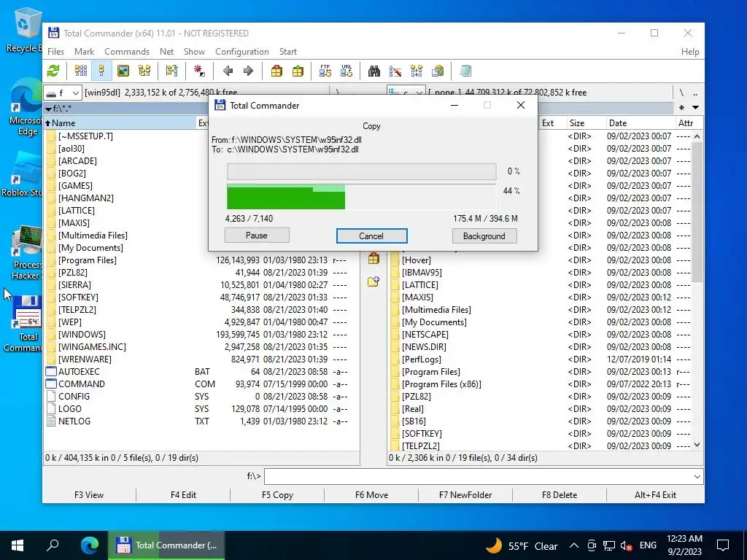Expand the left panel f:\*.* history arrow
Image resolution: width=747 pixels, height=560 pixels.
(x=49, y=109)
